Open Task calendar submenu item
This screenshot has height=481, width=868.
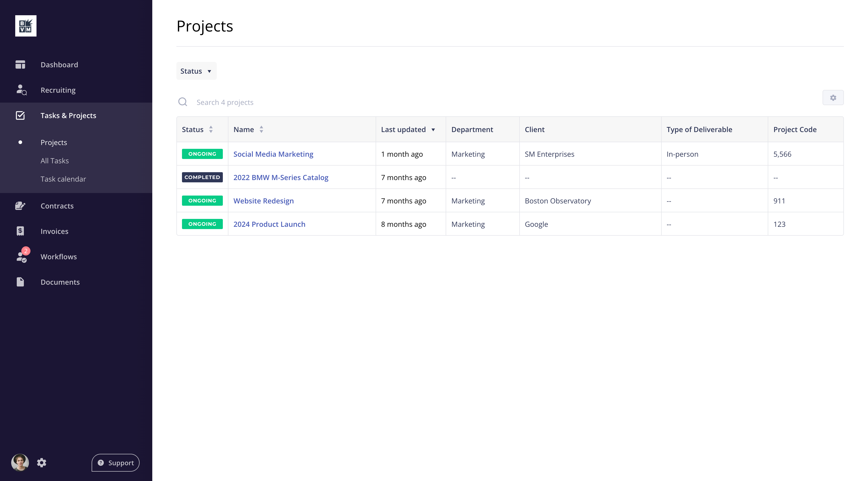[63, 179]
